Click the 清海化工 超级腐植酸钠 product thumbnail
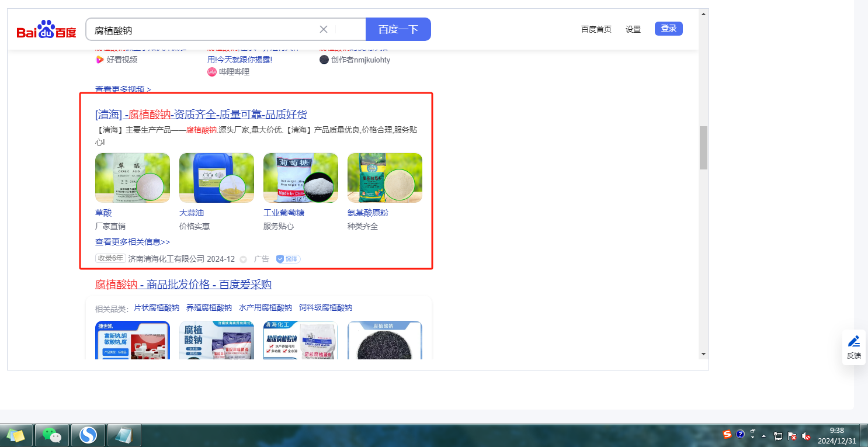 click(301, 339)
